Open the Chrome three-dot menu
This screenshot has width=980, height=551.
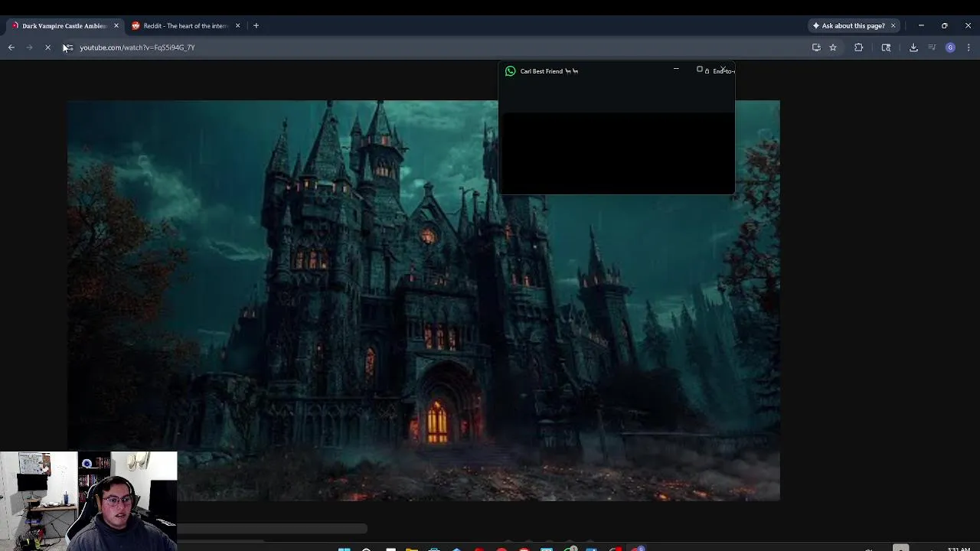969,47
